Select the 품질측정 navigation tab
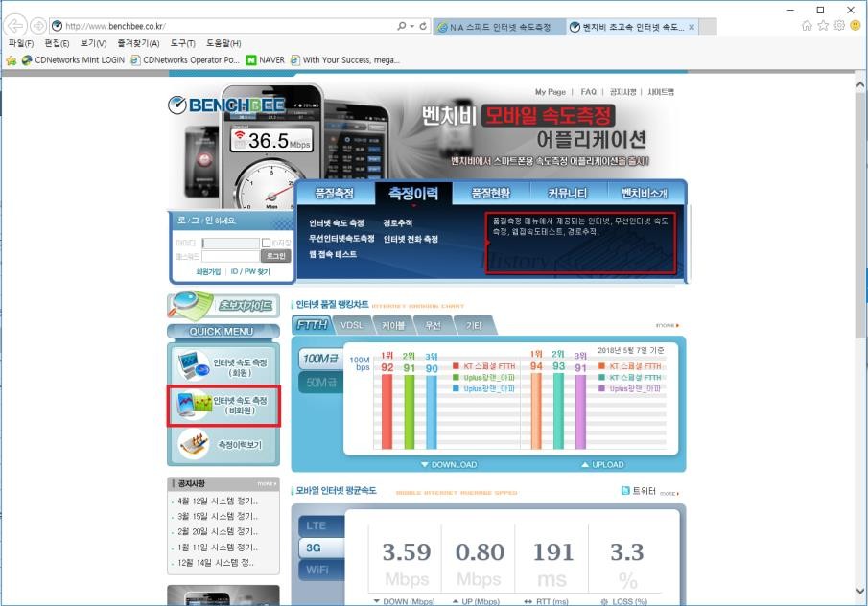868x606 pixels. coord(335,193)
